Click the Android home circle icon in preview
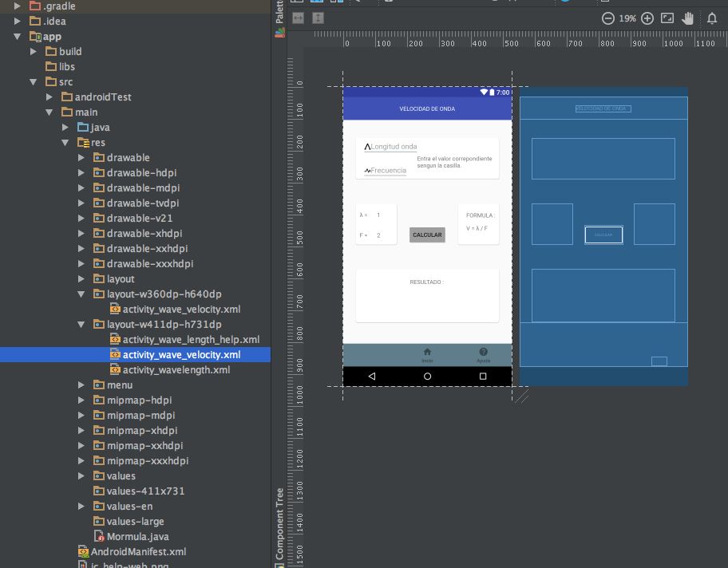 point(427,376)
